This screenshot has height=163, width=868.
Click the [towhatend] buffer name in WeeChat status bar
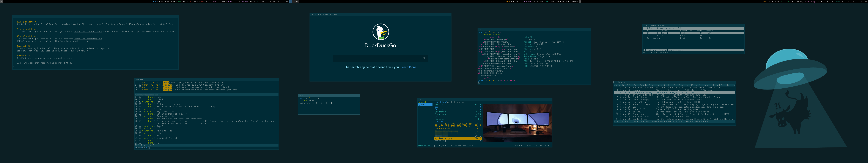pyautogui.click(x=147, y=145)
